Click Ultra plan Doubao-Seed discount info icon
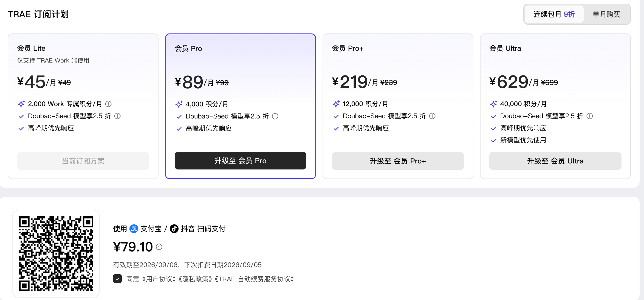Screen dimensions: 644x300 click(x=590, y=116)
